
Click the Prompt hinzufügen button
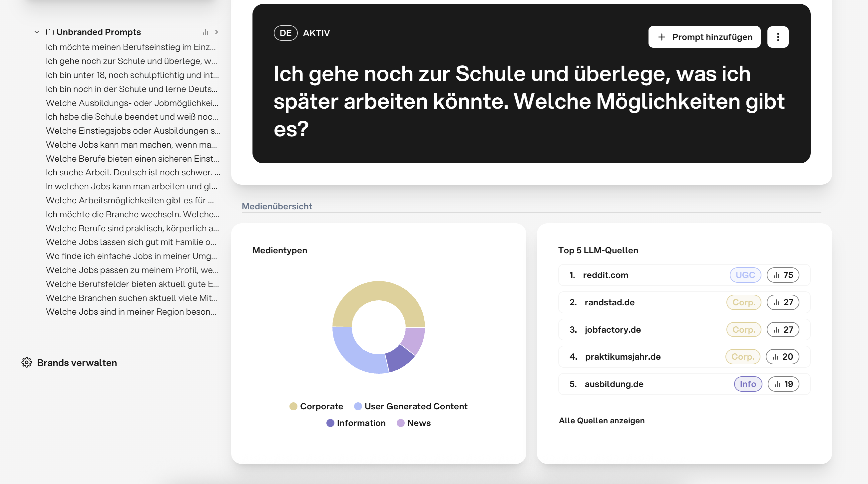[x=704, y=37]
